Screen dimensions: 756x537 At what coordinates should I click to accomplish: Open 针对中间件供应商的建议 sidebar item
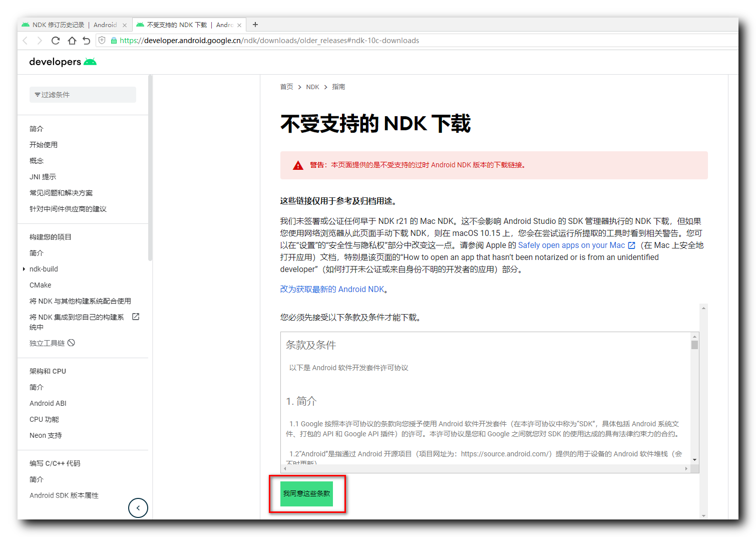tap(68, 209)
